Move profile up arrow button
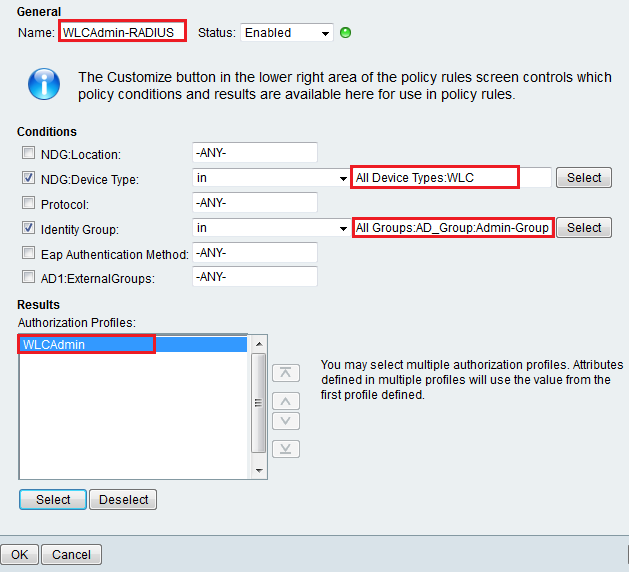The width and height of the screenshot is (629, 572). 285,400
